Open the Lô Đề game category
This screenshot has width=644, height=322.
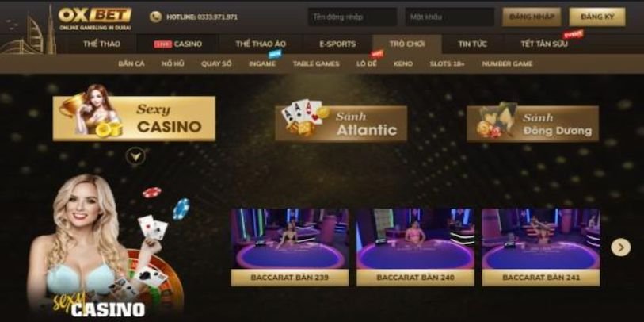pos(366,63)
